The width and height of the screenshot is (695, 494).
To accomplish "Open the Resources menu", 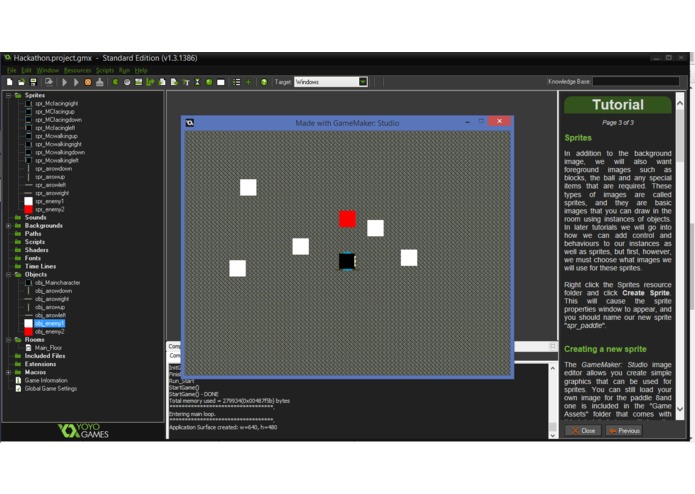I will (77, 70).
